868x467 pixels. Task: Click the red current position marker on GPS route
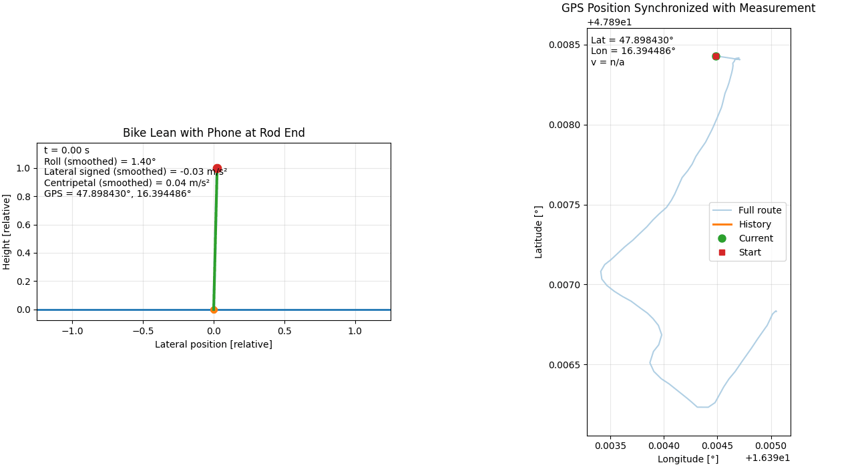716,56
